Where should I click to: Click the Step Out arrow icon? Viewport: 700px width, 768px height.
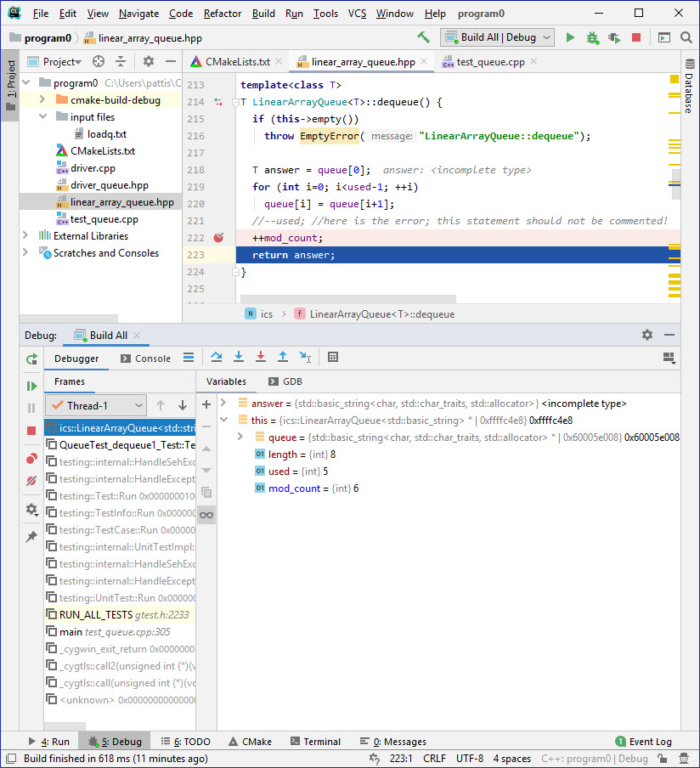coord(283,358)
